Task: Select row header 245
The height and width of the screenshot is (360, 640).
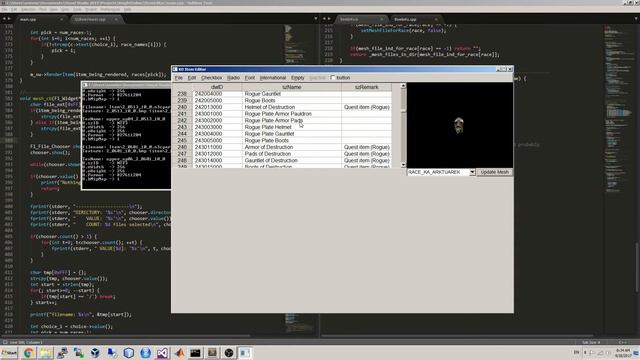Action: point(182,140)
